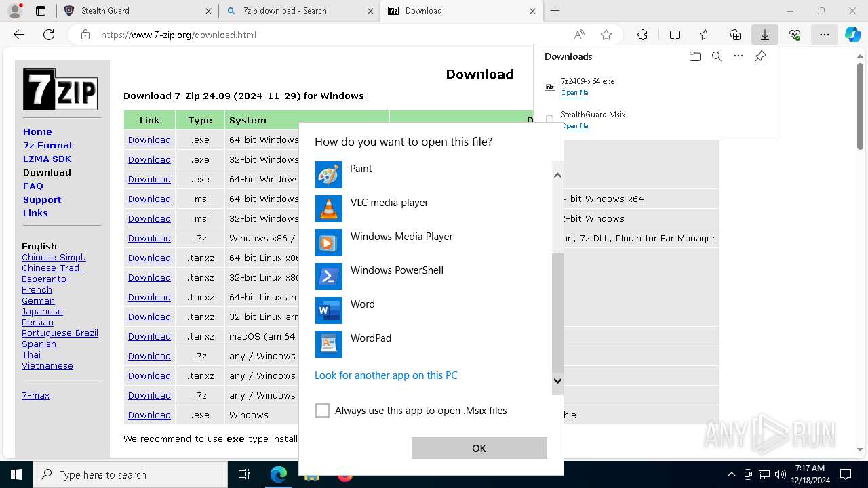Click volume icon in system tray
Image resolution: width=868 pixels, height=488 pixels.
point(781,474)
